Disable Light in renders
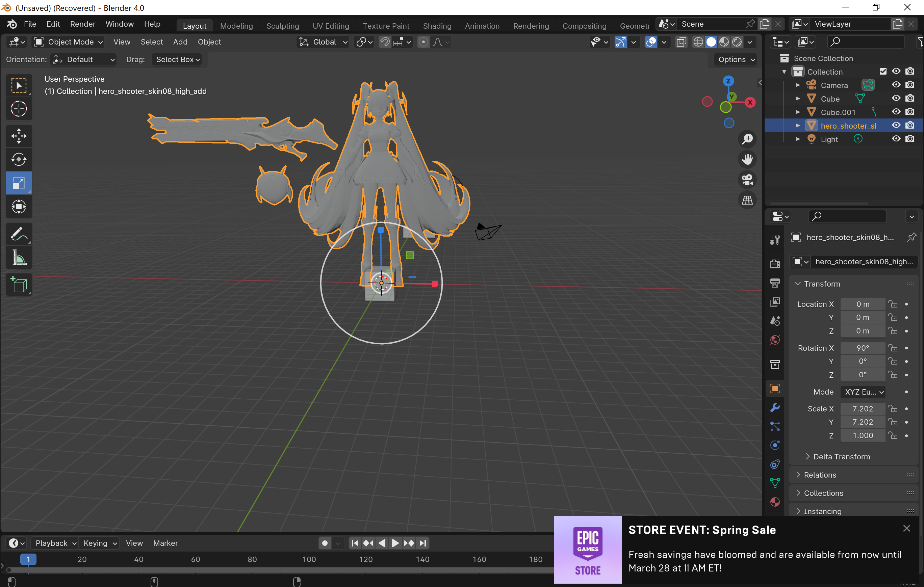This screenshot has width=924, height=587. pos(910,139)
